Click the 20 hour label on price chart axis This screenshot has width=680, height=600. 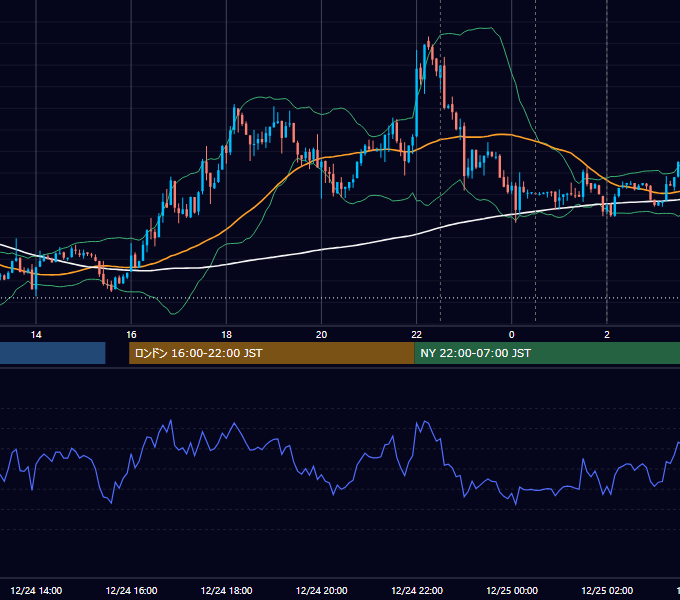coord(321,335)
